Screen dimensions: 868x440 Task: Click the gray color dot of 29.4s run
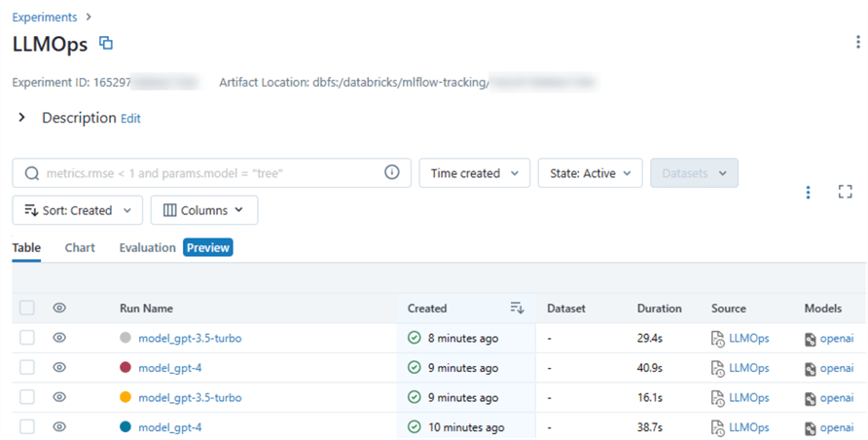pyautogui.click(x=126, y=337)
